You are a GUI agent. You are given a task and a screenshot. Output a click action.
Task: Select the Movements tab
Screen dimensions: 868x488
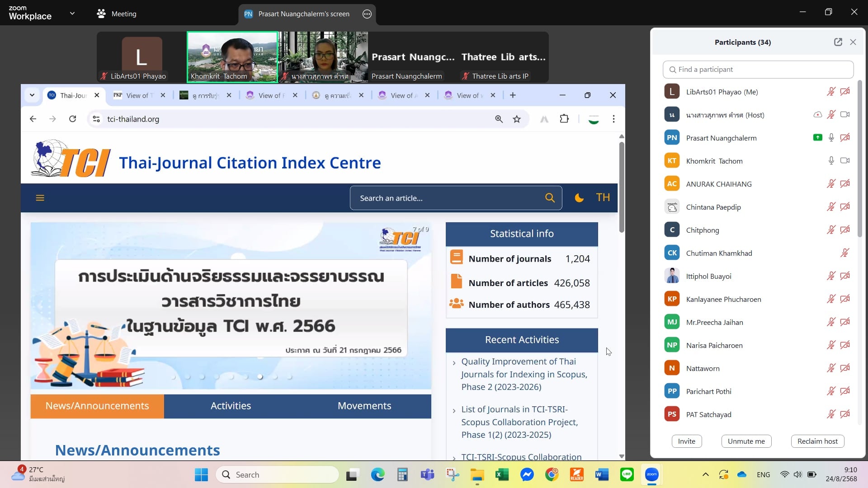(x=364, y=406)
